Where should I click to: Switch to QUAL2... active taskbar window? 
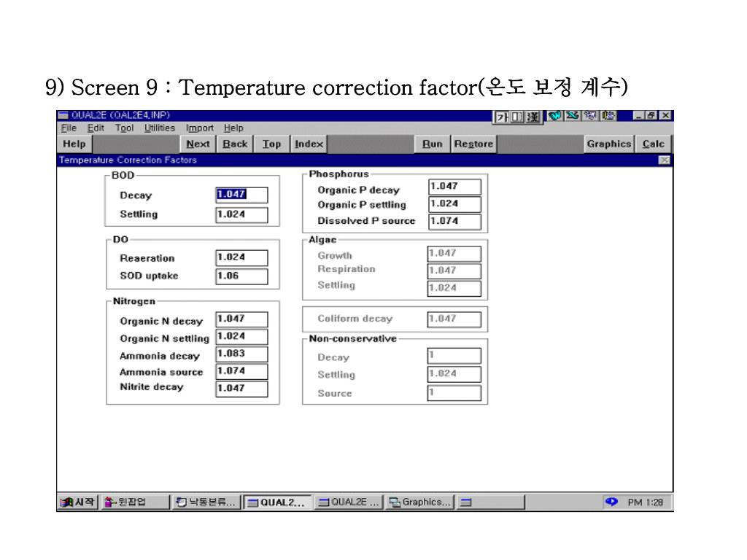coord(277,502)
